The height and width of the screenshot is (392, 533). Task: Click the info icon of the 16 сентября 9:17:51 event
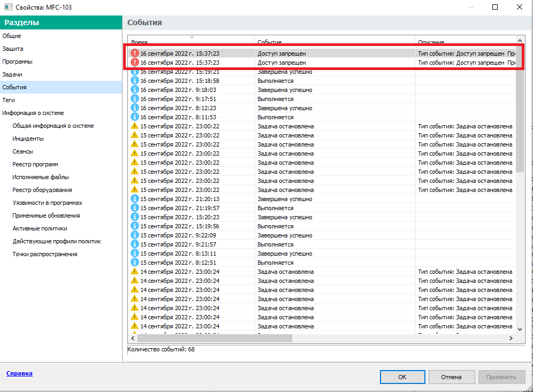[135, 99]
